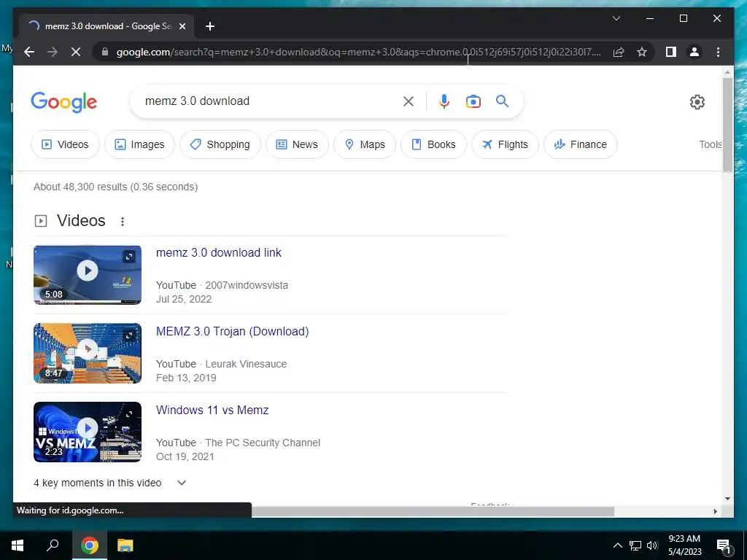Open a new tab with plus button
The width and height of the screenshot is (747, 560).
point(210,26)
